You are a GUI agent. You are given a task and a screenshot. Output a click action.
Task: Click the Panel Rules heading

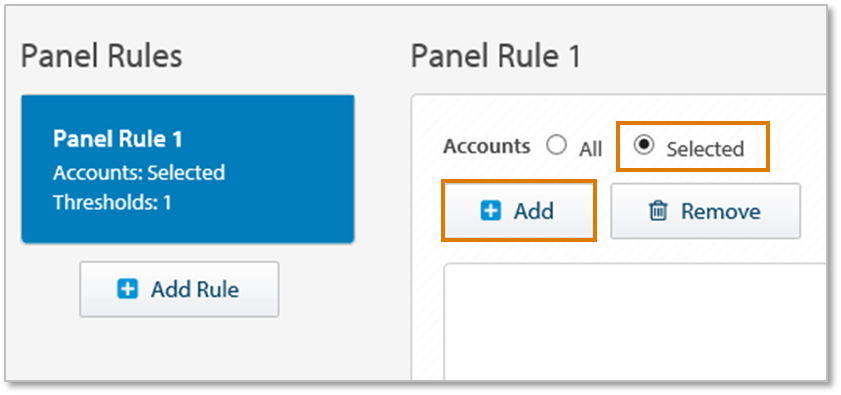(101, 57)
